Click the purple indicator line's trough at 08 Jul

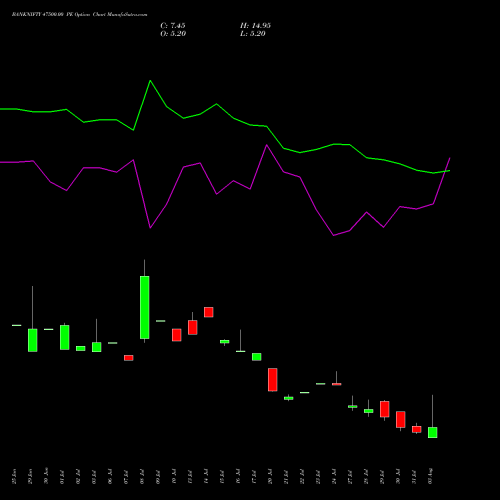[150, 228]
